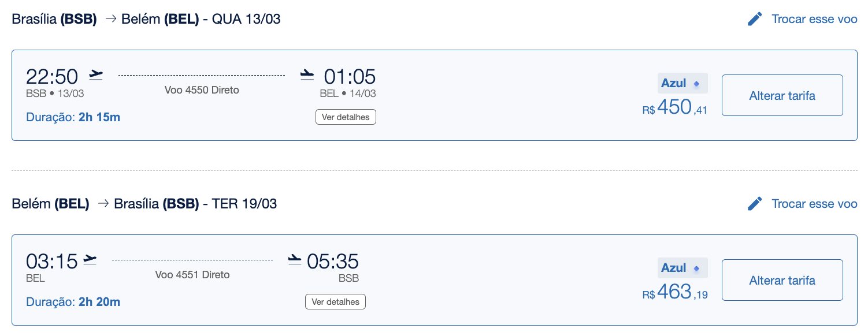Expand Ver detalhes for flight 4551
Image resolution: width=868 pixels, height=336 pixels.
pos(335,302)
